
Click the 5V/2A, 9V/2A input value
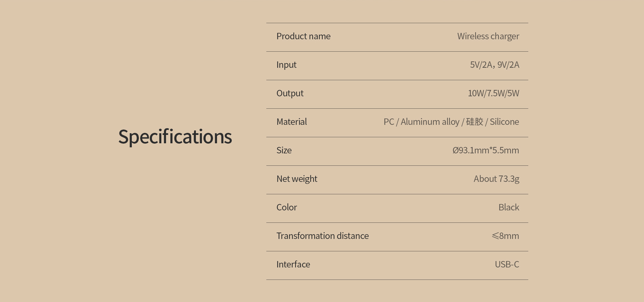(x=494, y=65)
